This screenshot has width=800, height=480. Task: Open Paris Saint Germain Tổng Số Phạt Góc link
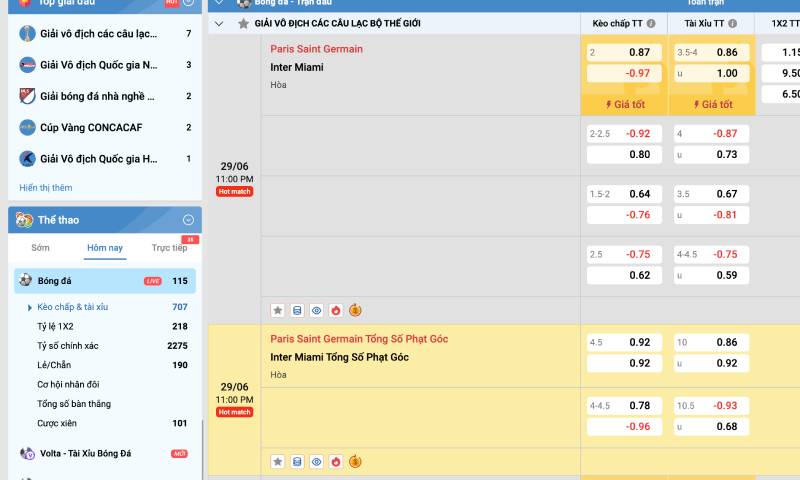pos(359,339)
